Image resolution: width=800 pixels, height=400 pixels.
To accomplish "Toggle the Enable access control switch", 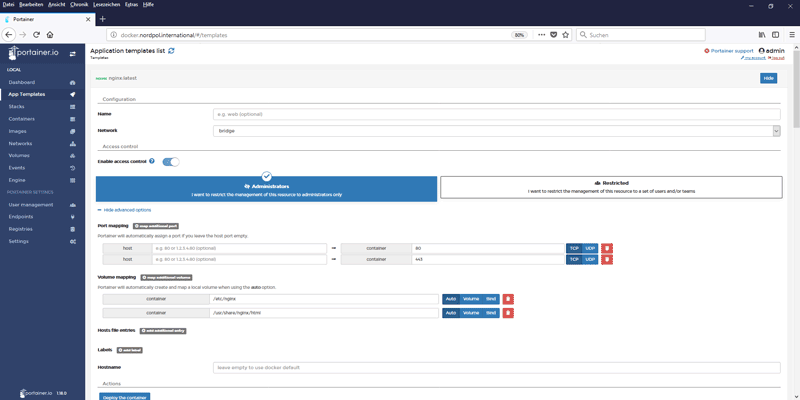I will pyautogui.click(x=171, y=162).
